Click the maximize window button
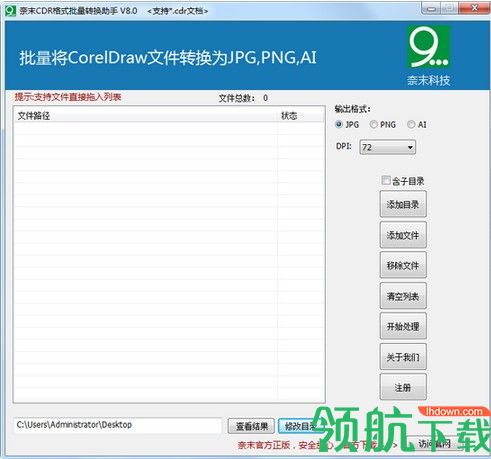The height and width of the screenshot is (459, 491). pyautogui.click(x=450, y=8)
